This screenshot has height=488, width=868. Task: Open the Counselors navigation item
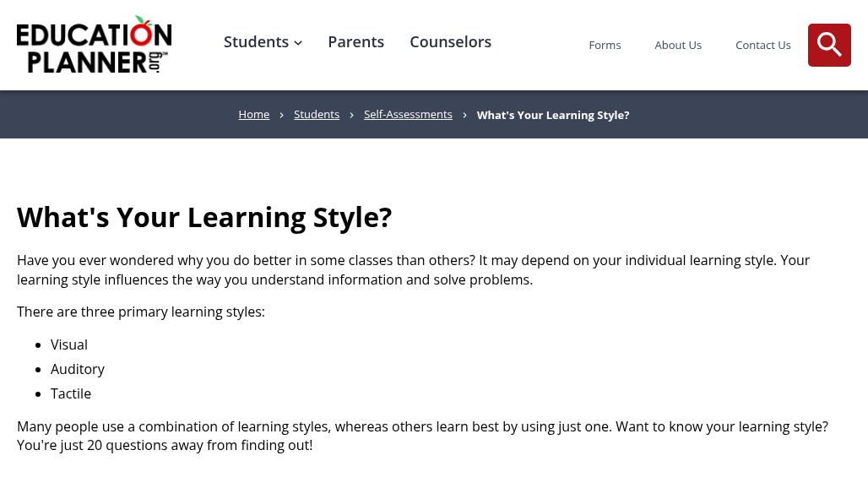point(451,42)
